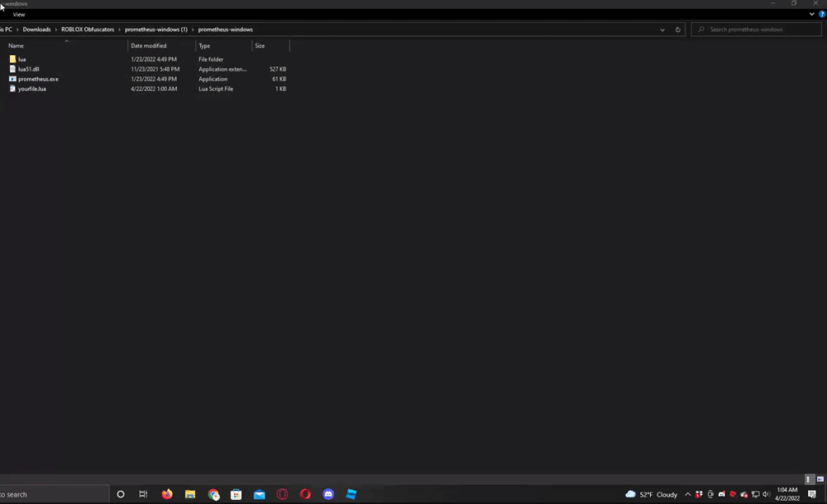Go to prometheus-windows (1) in the breadcrumb
The image size is (827, 504).
156,30
